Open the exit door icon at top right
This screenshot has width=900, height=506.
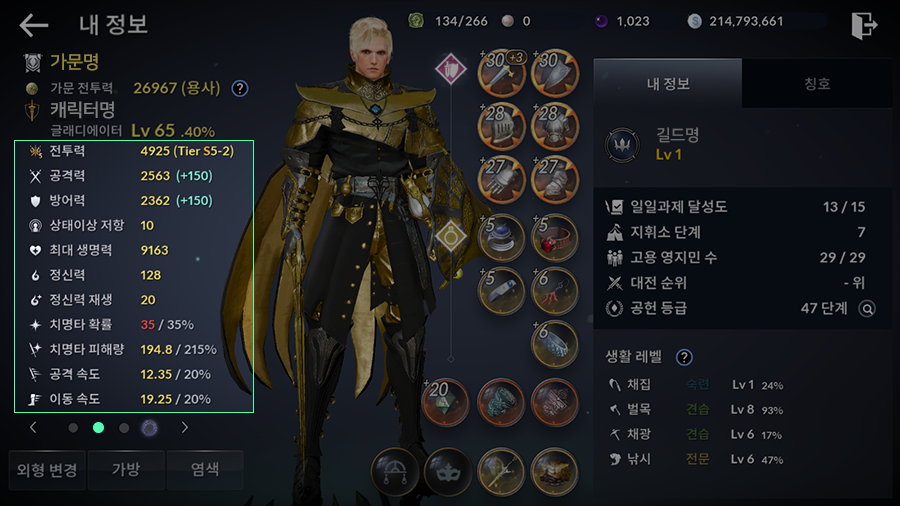(864, 25)
